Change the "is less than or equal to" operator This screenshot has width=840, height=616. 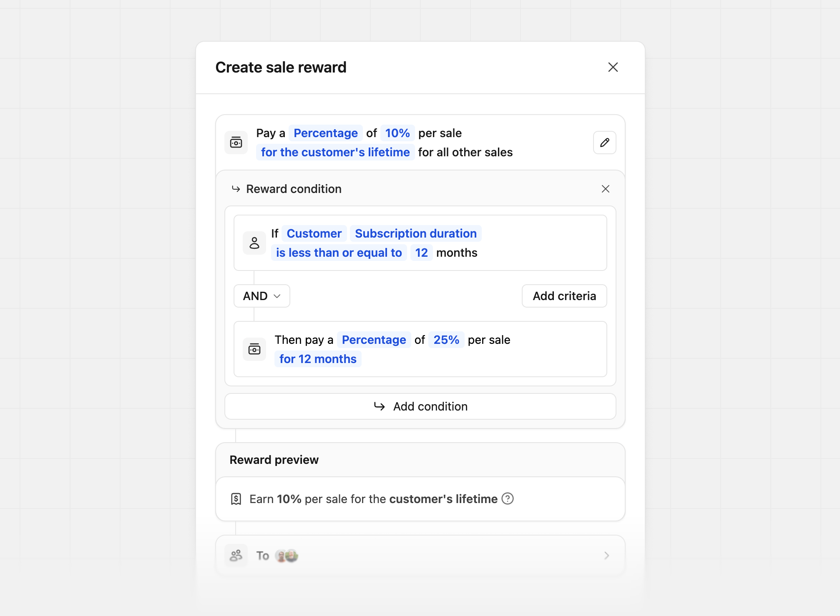coord(339,253)
